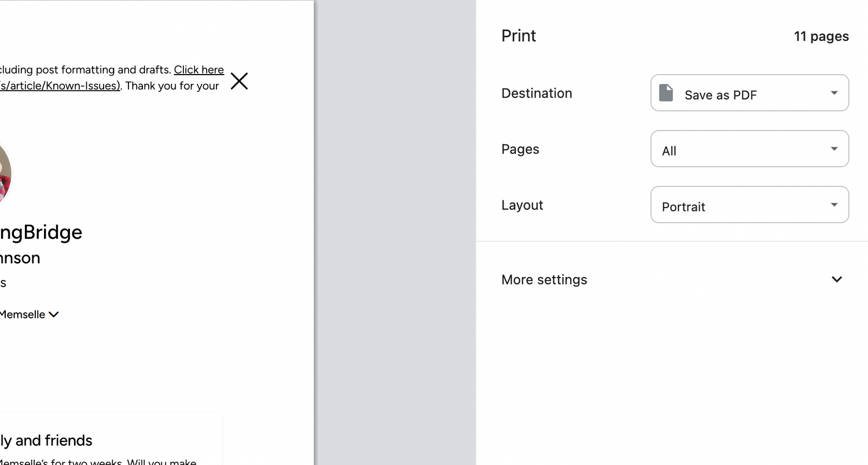The height and width of the screenshot is (465, 868).
Task: Click the arrow on the Pages dropdown
Action: [834, 149]
